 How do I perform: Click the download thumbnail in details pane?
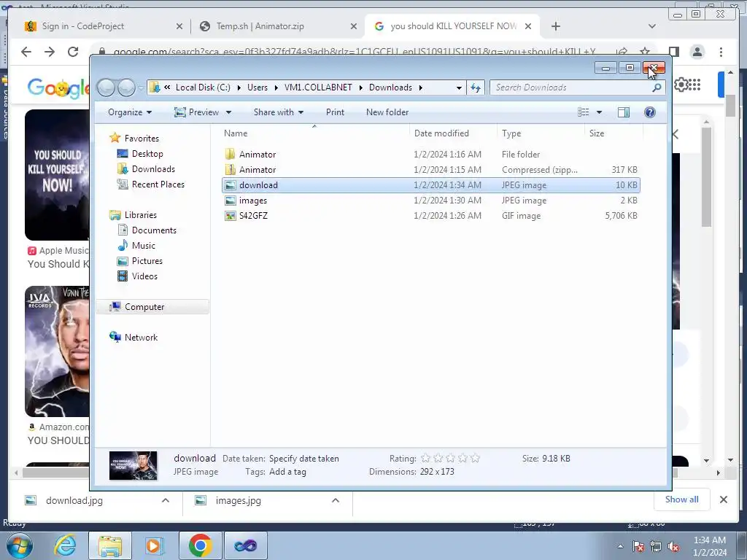[x=133, y=465]
